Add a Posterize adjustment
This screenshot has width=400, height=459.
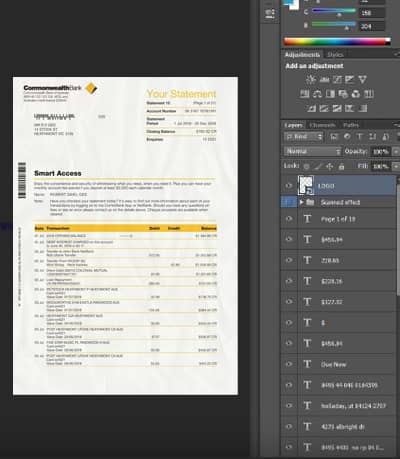tap(324, 108)
